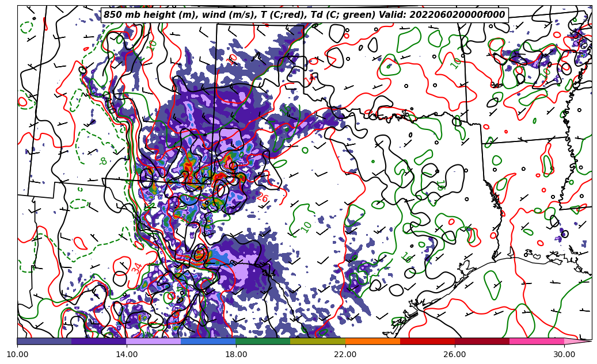Image resolution: width=597 pixels, height=364 pixels.
Task: Click the orange 22–24 colorbar segment
Action: click(372, 341)
